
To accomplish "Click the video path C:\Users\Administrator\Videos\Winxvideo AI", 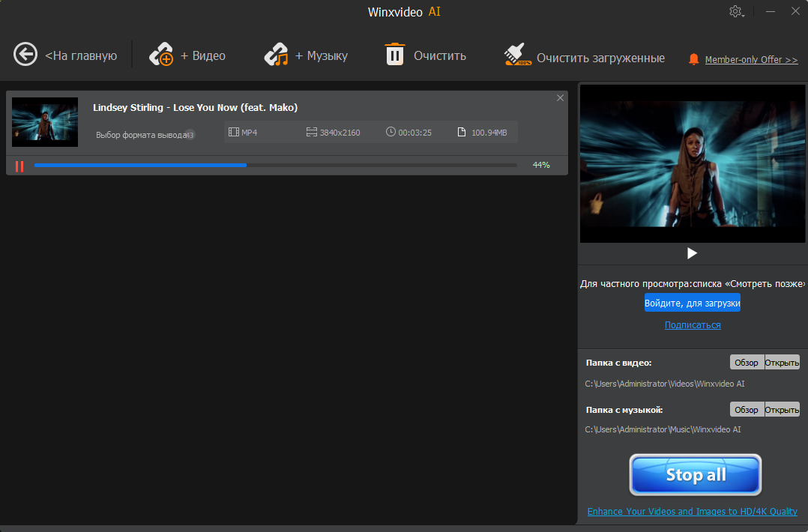I will [x=665, y=384].
